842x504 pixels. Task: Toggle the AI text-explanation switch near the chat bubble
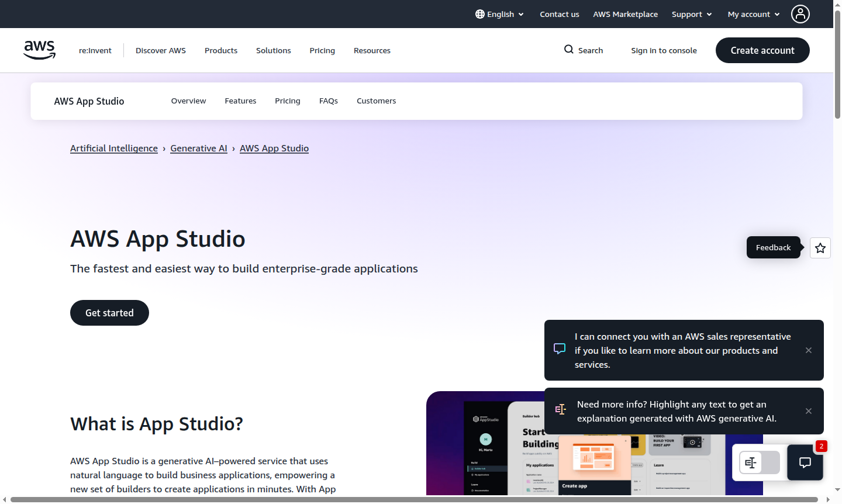(759, 462)
